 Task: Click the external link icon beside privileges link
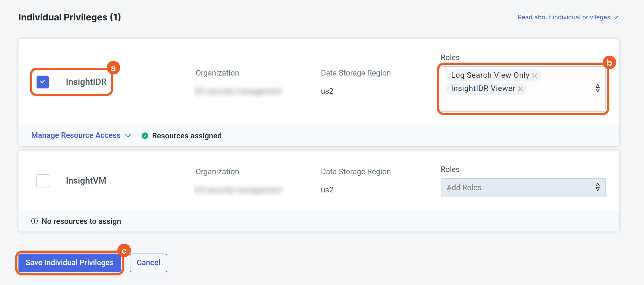pyautogui.click(x=616, y=18)
